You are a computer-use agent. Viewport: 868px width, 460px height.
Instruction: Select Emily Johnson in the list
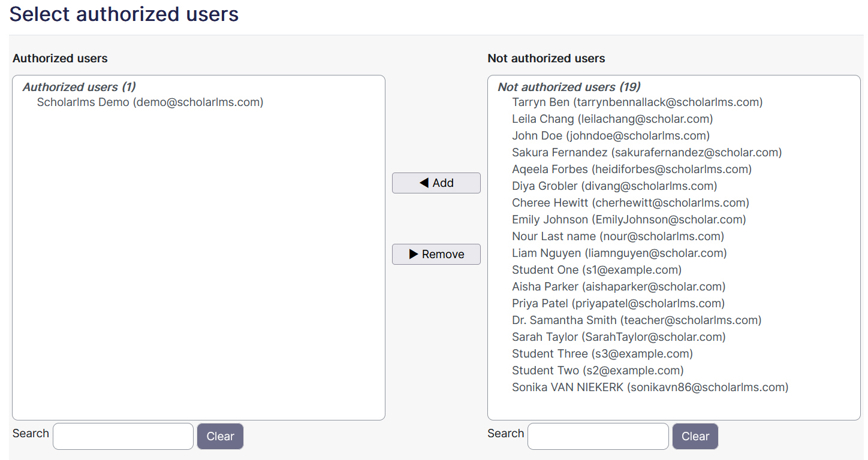pyautogui.click(x=628, y=219)
